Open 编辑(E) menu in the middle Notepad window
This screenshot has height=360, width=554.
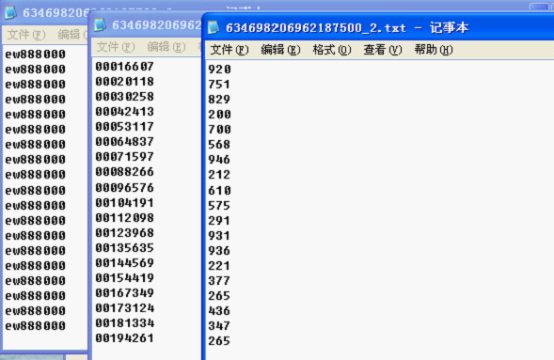(x=166, y=47)
